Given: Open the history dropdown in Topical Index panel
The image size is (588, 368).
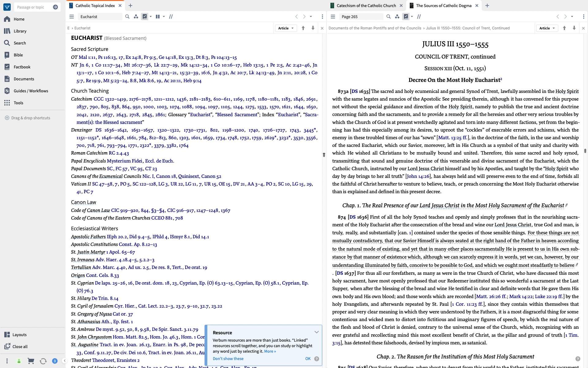Looking at the screenshot, I should coord(311,17).
